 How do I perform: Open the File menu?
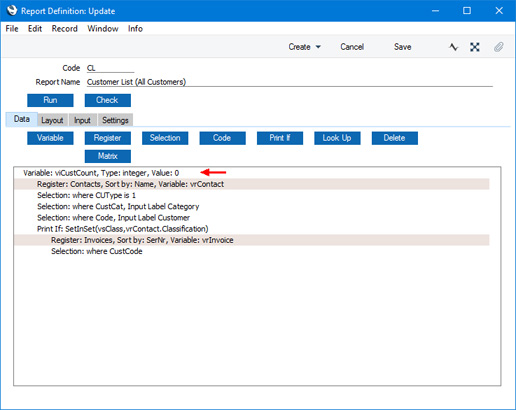[x=12, y=29]
